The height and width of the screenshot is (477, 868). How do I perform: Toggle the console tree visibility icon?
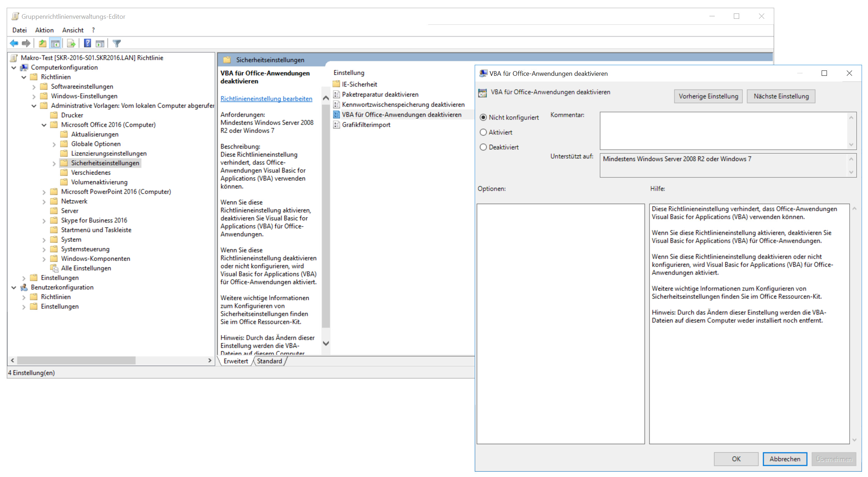tap(56, 43)
